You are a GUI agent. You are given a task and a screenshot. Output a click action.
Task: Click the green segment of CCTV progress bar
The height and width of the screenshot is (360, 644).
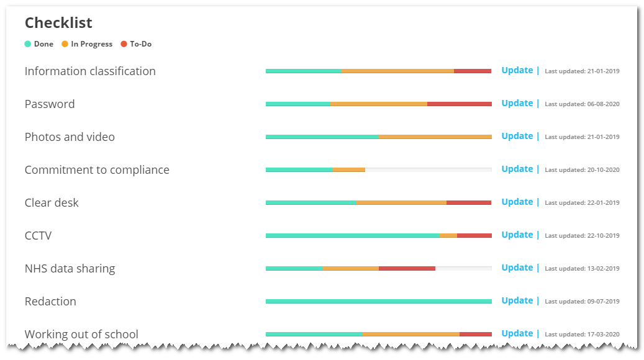352,236
